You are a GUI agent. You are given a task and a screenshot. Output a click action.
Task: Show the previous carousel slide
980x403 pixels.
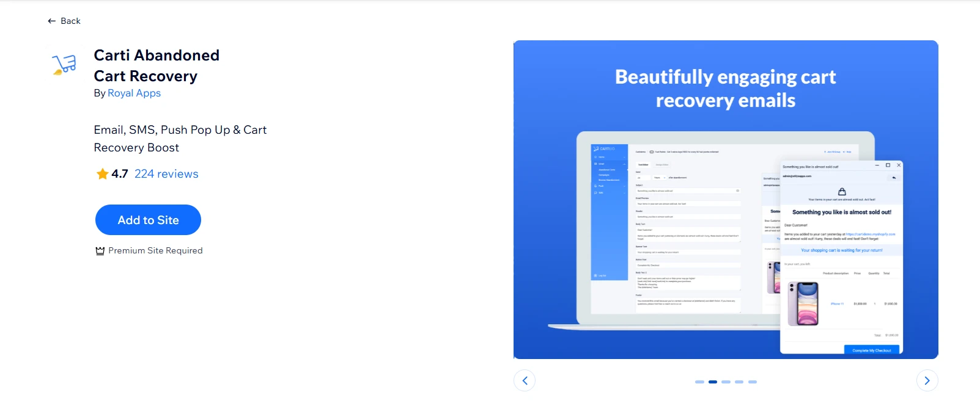(525, 380)
